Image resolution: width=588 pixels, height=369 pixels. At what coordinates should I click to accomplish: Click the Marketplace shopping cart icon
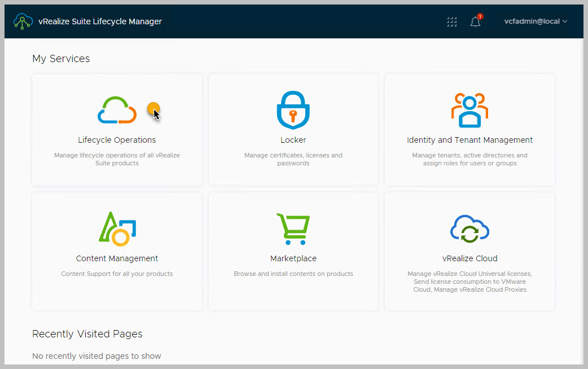tap(293, 229)
